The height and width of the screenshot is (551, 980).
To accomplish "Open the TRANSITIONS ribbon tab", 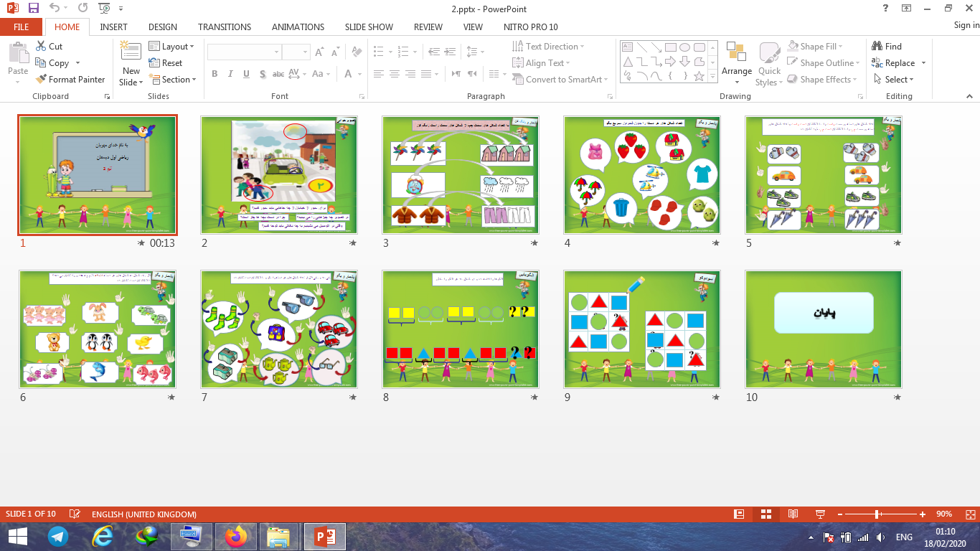I will click(x=225, y=27).
